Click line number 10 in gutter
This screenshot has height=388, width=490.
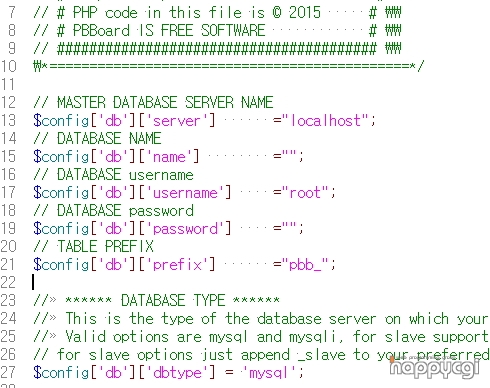pos(8,66)
